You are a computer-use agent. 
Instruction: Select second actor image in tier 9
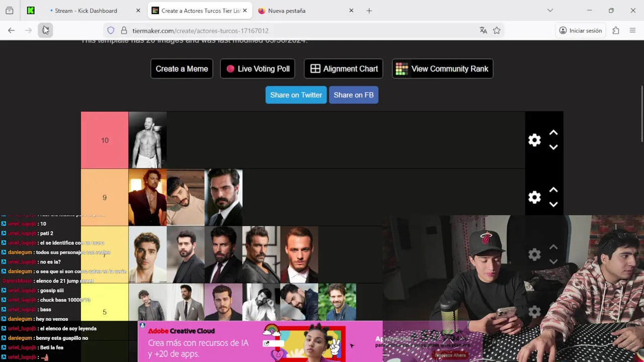point(186,198)
